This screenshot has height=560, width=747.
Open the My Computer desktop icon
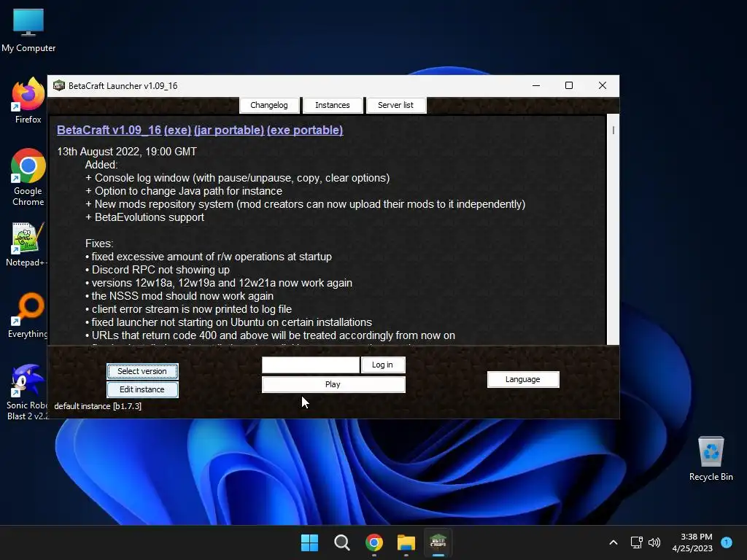tap(28, 30)
